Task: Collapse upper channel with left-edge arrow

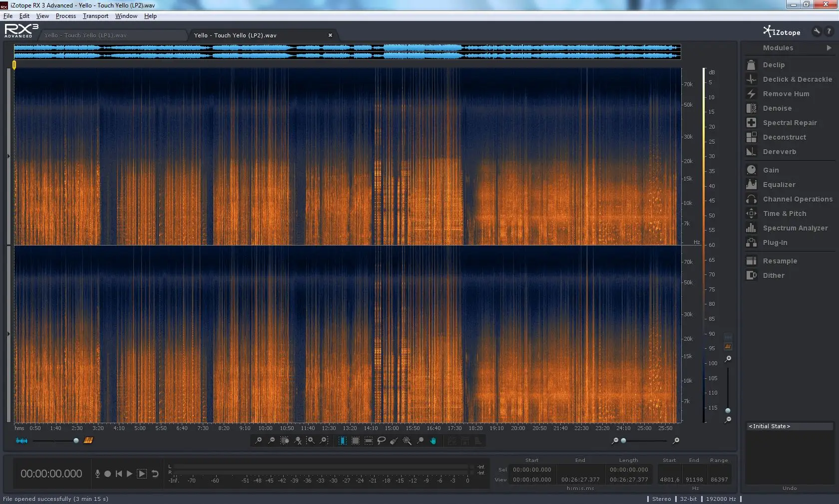Action: pos(8,156)
